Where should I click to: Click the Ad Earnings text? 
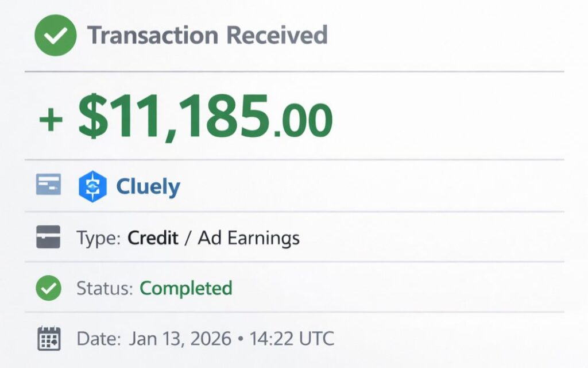point(249,238)
